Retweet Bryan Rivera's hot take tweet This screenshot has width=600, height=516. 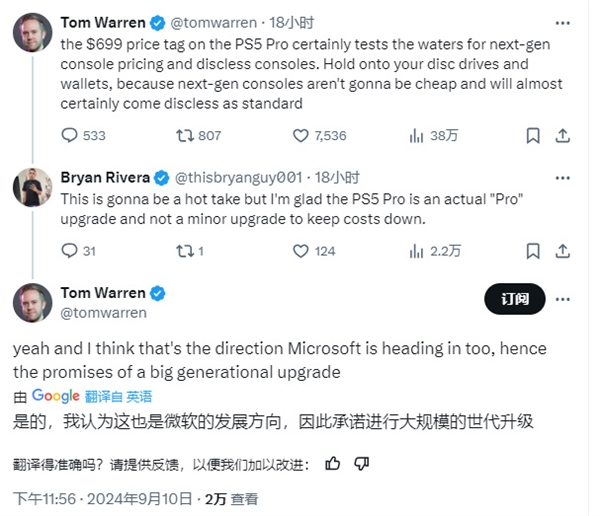(185, 250)
